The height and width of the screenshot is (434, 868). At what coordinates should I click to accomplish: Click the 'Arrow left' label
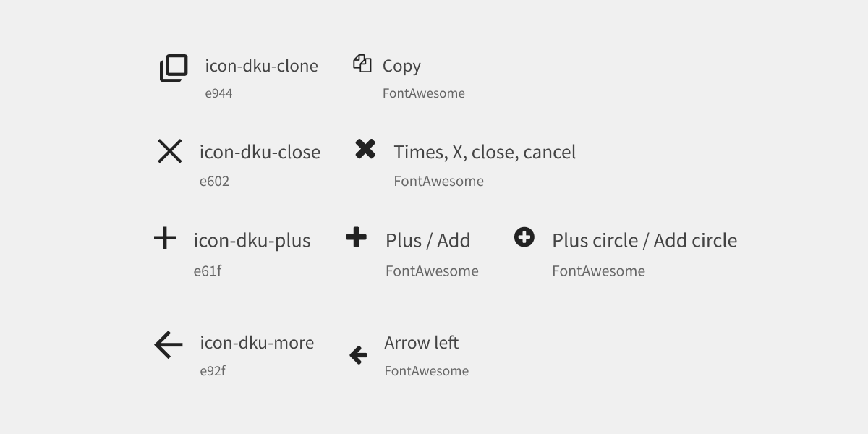(422, 343)
